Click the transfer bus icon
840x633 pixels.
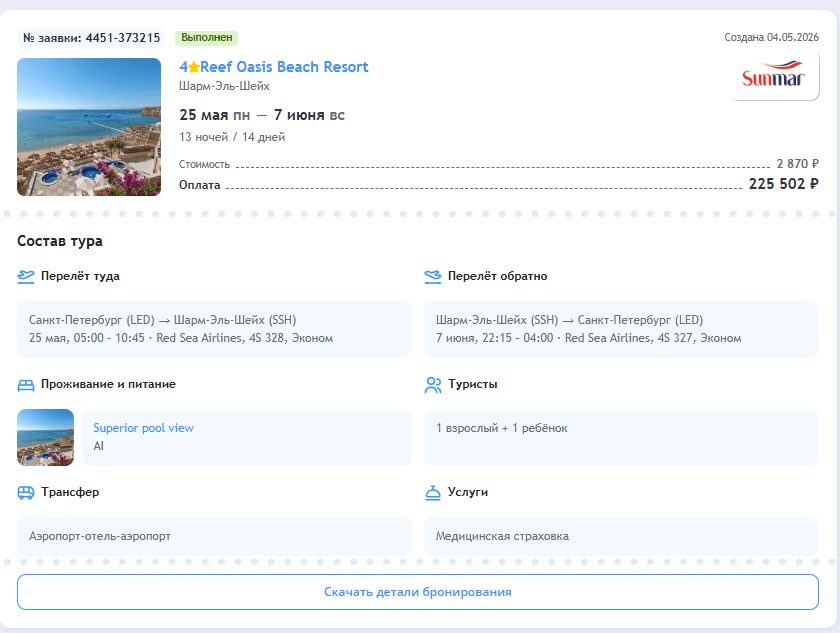(x=26, y=492)
